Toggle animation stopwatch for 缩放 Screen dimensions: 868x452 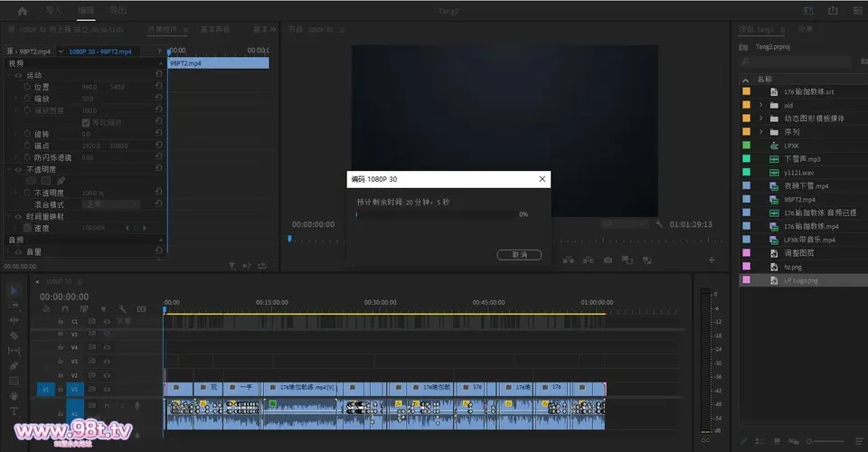27,99
